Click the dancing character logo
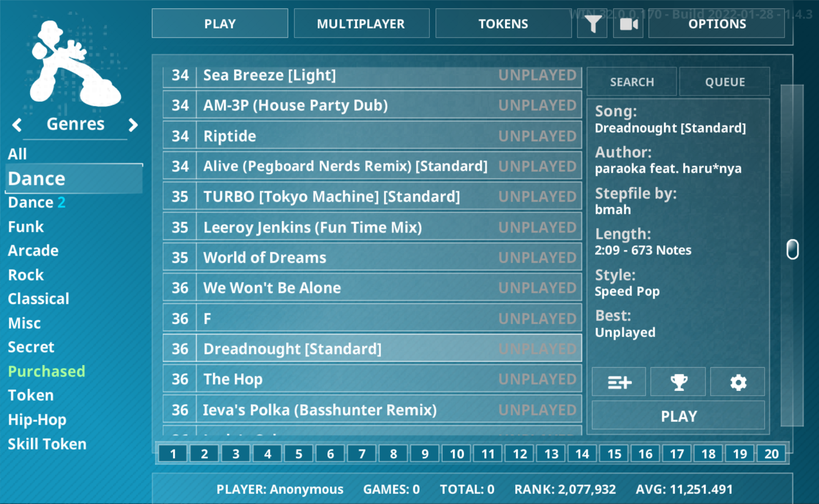The image size is (819, 504). (72, 64)
